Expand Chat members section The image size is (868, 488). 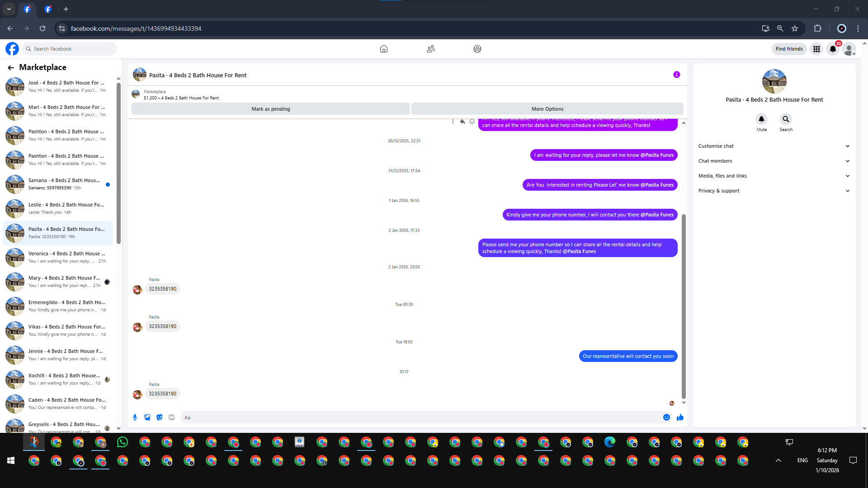774,161
